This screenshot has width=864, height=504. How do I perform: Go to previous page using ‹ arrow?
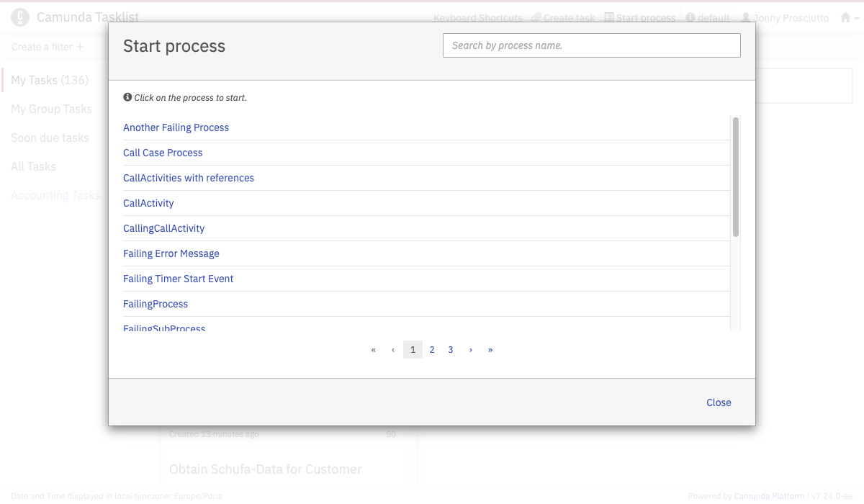click(x=393, y=350)
